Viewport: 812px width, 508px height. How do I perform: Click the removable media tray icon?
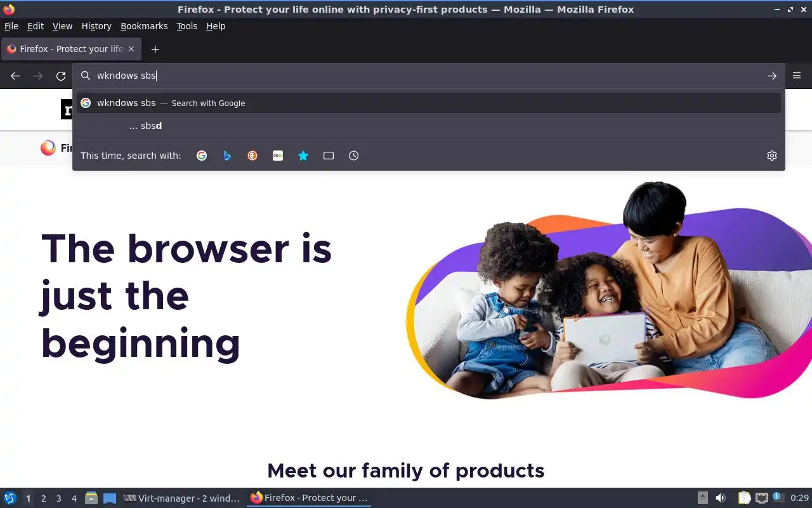(x=703, y=498)
